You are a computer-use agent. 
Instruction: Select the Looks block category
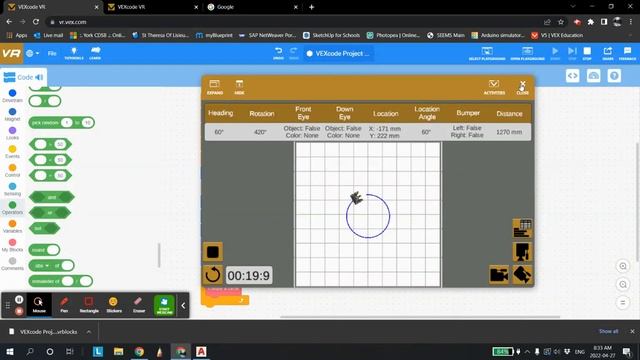12,133
